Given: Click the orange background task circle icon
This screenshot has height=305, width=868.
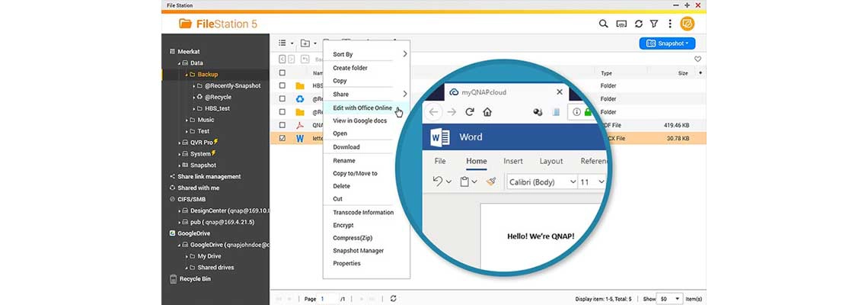Looking at the screenshot, I should pyautogui.click(x=687, y=24).
